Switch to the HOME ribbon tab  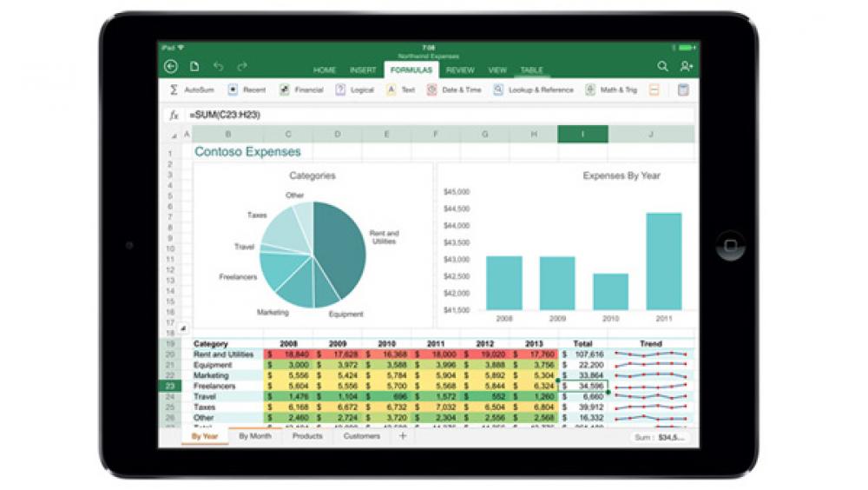click(325, 70)
